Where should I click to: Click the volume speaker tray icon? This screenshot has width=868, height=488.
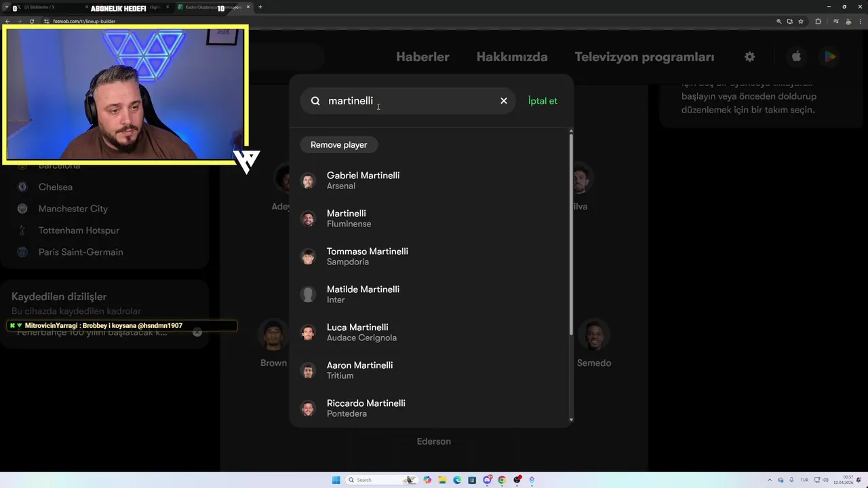tap(825, 480)
